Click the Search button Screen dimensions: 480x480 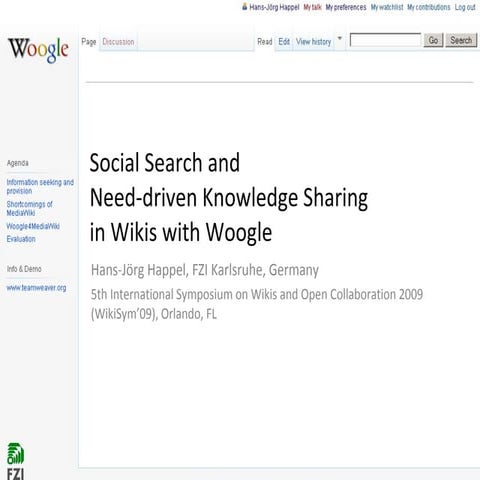coord(461,40)
